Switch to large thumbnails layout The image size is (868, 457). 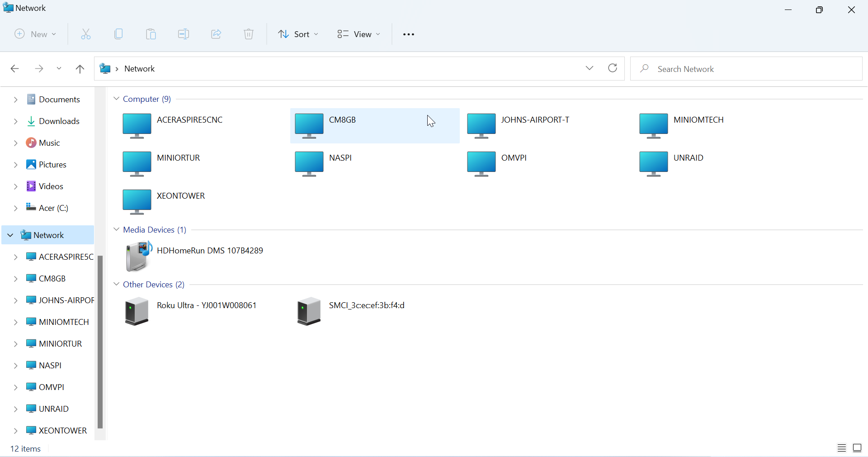tap(858, 448)
